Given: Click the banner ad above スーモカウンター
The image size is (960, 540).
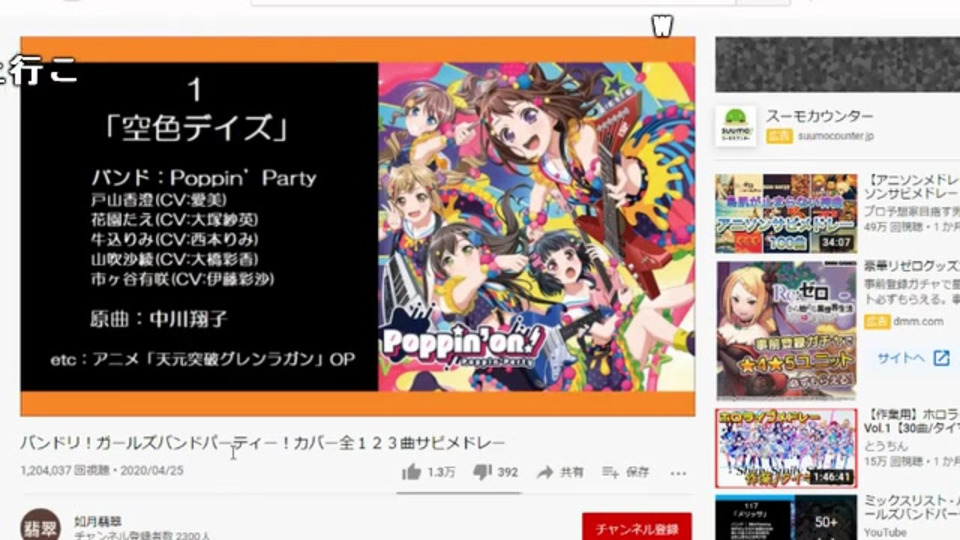Looking at the screenshot, I should [x=838, y=64].
